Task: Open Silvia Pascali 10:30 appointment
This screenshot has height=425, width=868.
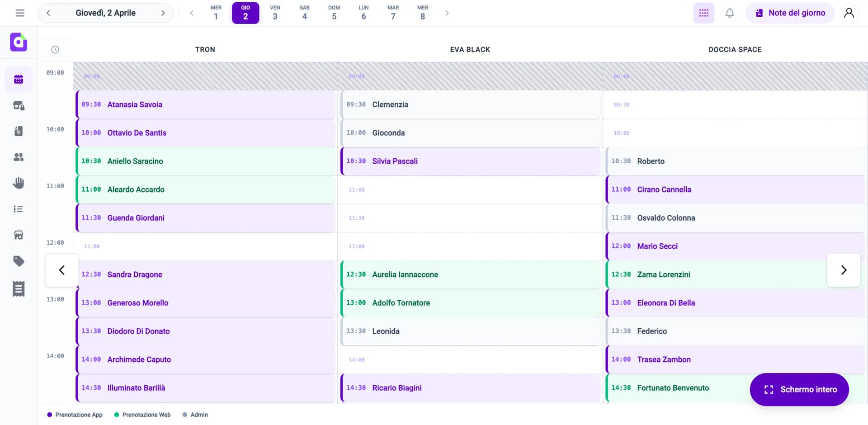Action: [x=470, y=161]
